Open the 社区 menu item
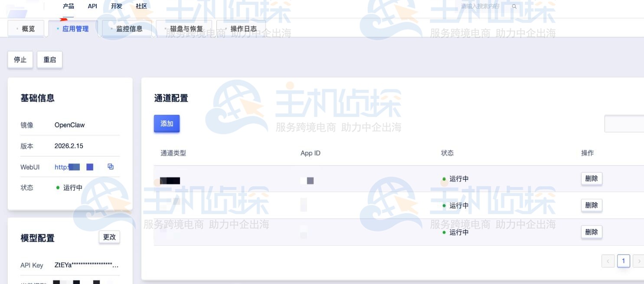This screenshot has height=284, width=644. 142,6
